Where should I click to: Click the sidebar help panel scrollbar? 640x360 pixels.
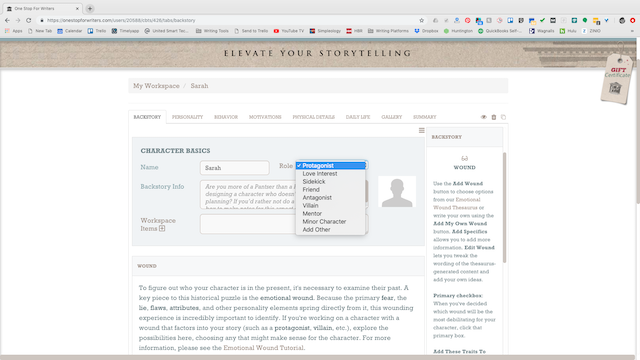pyautogui.click(x=504, y=207)
